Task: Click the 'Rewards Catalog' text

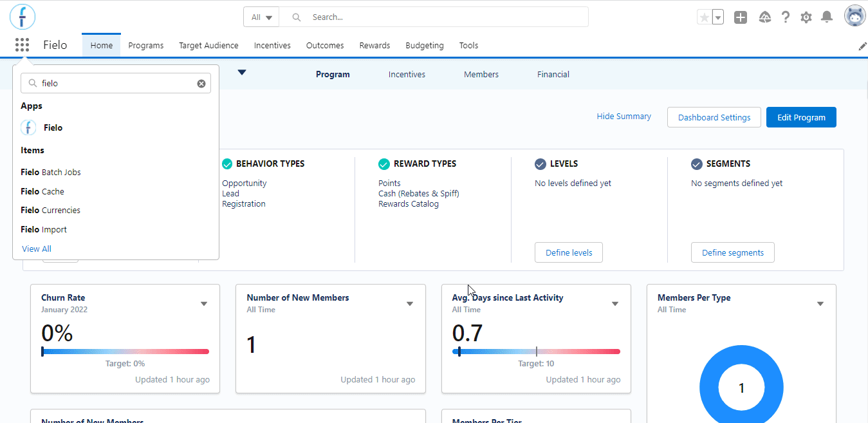Action: pyautogui.click(x=409, y=203)
